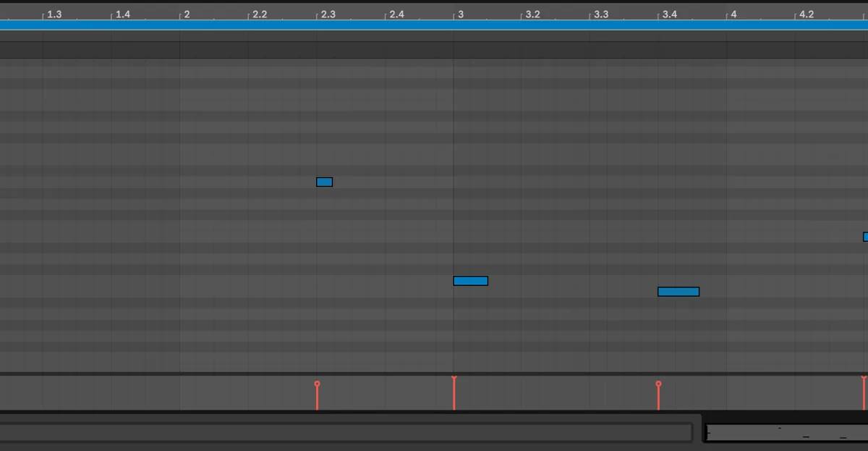Click ruler position 3.4
Viewport: 868px width, 451px height.
pos(670,14)
